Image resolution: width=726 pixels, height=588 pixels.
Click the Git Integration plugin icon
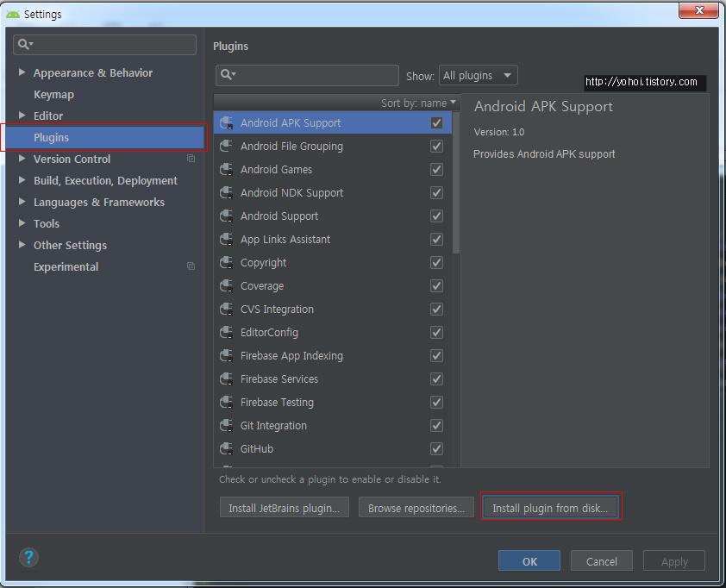(x=227, y=426)
